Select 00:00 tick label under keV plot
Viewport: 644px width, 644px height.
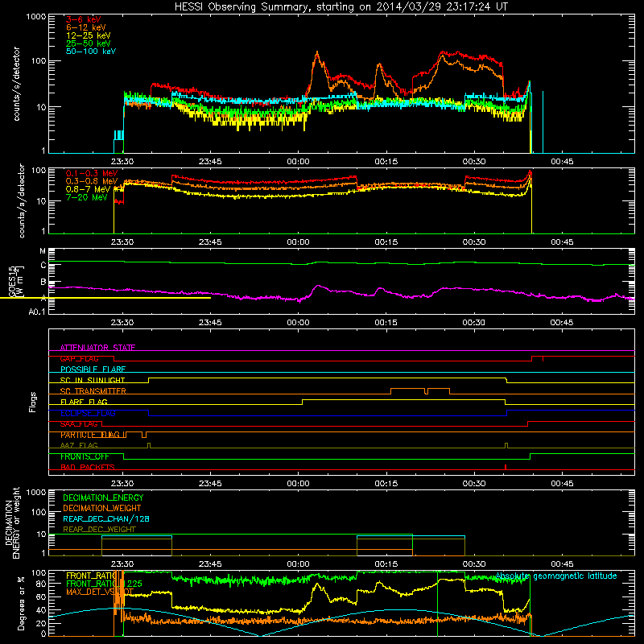coord(298,162)
